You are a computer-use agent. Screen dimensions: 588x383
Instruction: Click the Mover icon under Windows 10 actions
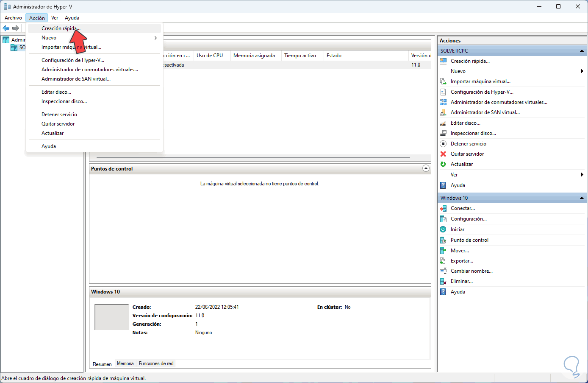coord(443,251)
